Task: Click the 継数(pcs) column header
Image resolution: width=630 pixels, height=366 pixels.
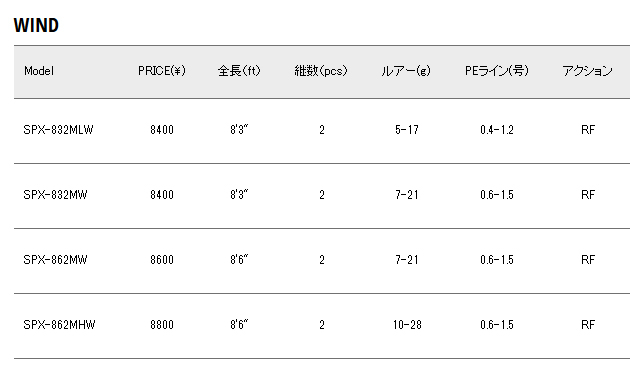Action: tap(321, 71)
